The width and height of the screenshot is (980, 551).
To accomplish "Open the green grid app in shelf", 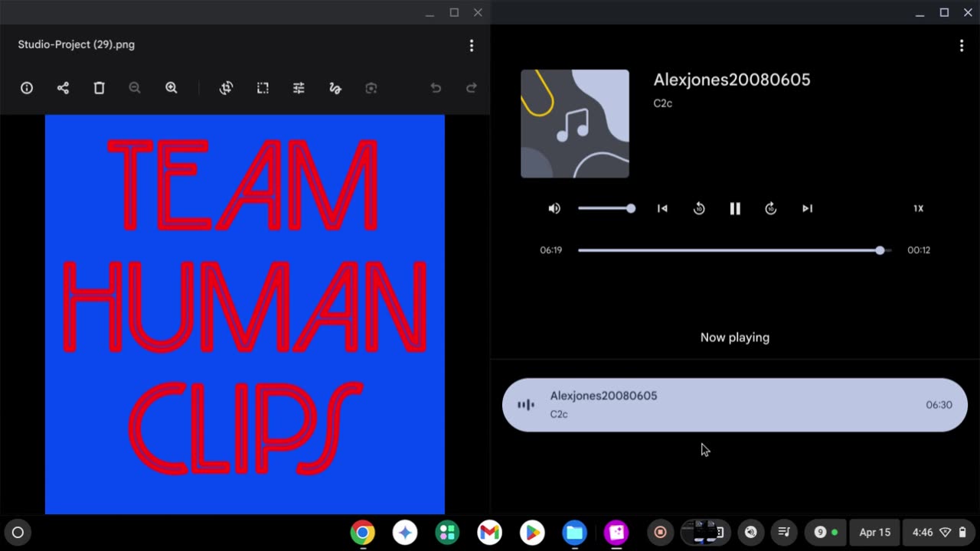I will pos(447,533).
